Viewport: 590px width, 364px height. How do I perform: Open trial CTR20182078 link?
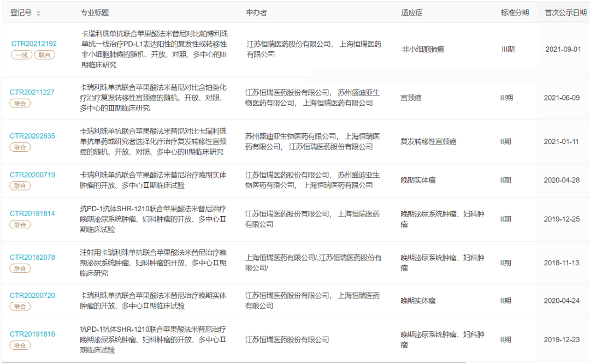pyautogui.click(x=32, y=257)
